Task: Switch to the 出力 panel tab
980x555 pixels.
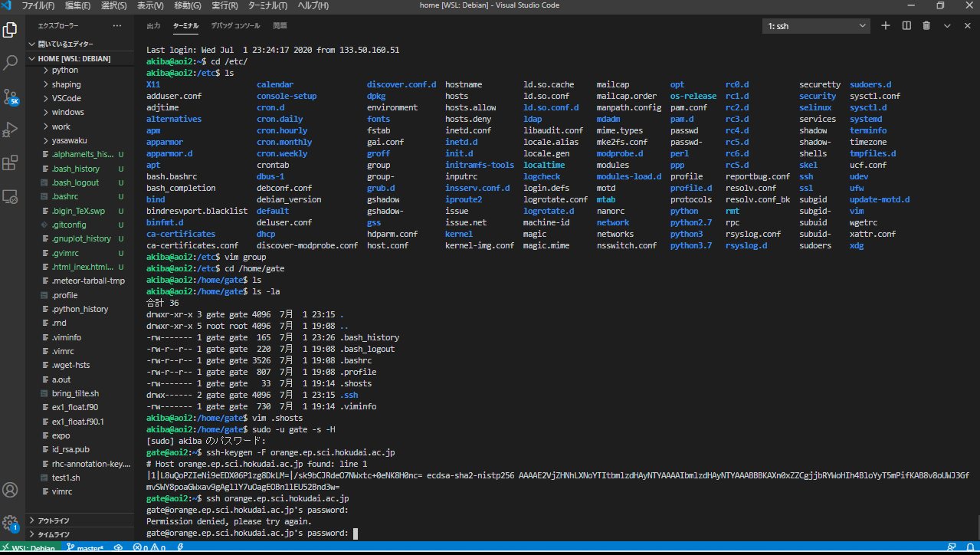Action: (153, 26)
